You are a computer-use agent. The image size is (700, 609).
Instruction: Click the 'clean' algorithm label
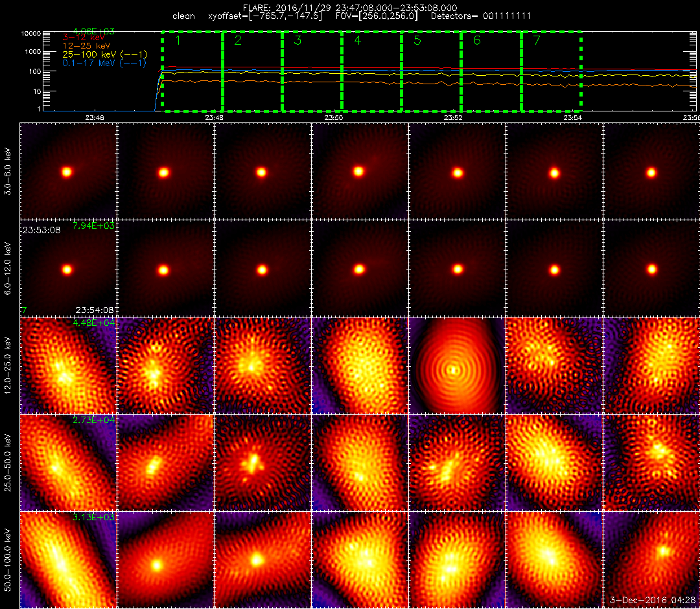183,16
